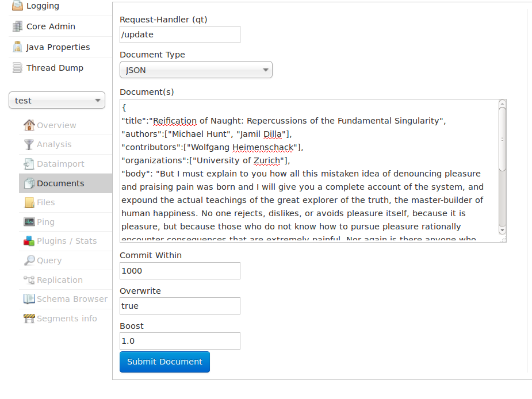The height and width of the screenshot is (399, 532).
Task: Click the Plugins / Stats blocks icon
Action: point(29,241)
